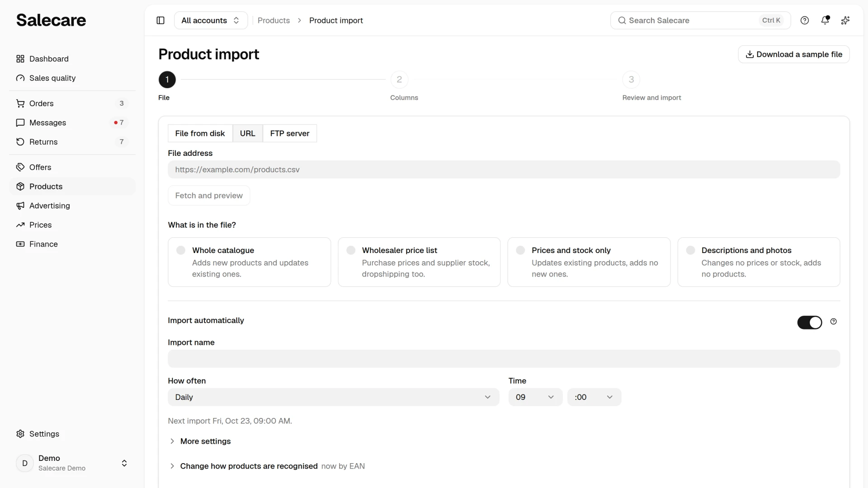Click the Prices trend icon
The height and width of the screenshot is (488, 868).
20,225
